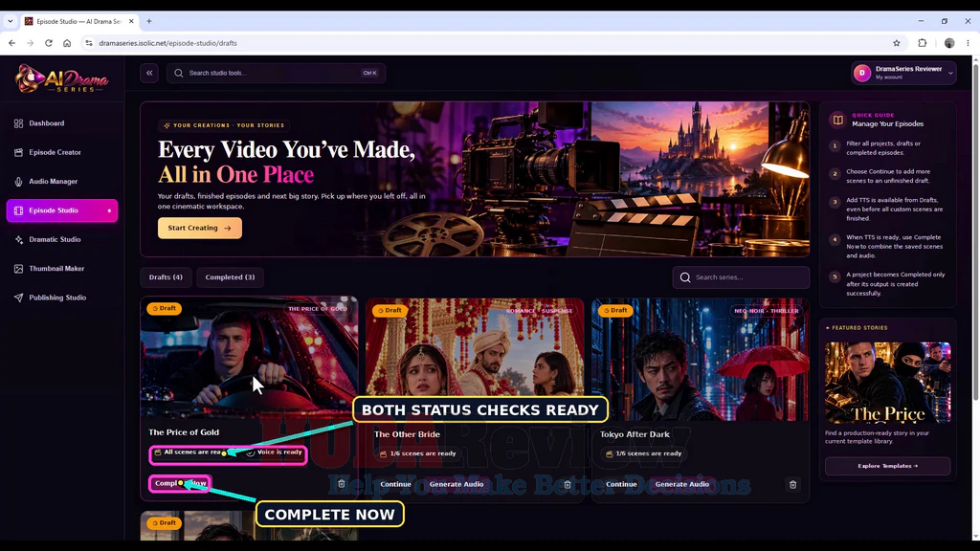Viewport: 980px width, 551px height.
Task: Open a new browser tab
Action: pos(148,21)
